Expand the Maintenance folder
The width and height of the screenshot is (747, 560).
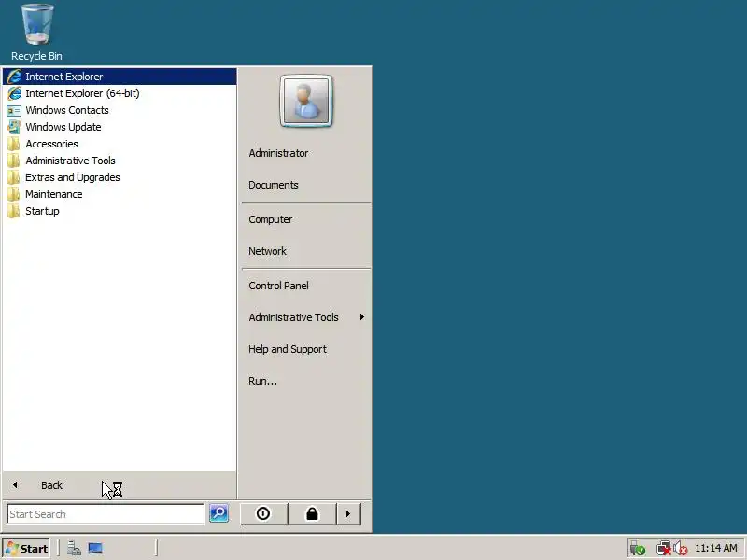[120, 194]
